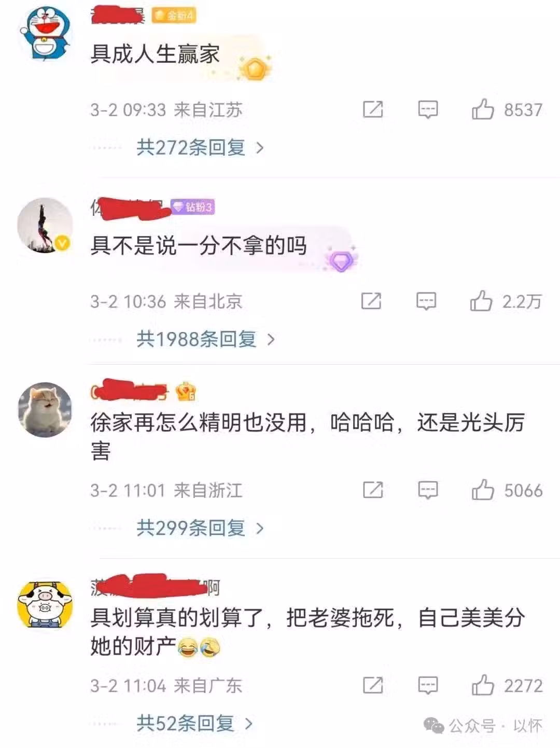
Task: Tap the 金粉4 fan badge
Action: [x=174, y=16]
